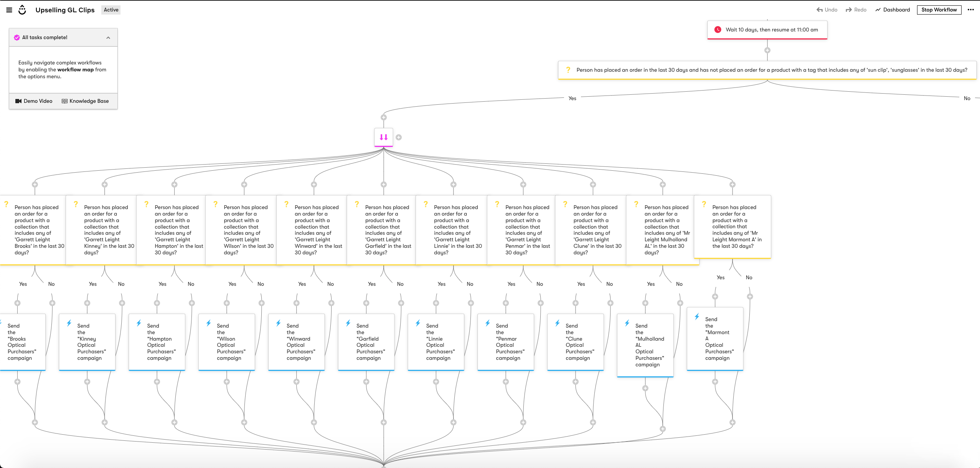
Task: Add a step above the Mr Leight Marmont A decision
Action: pos(733,185)
